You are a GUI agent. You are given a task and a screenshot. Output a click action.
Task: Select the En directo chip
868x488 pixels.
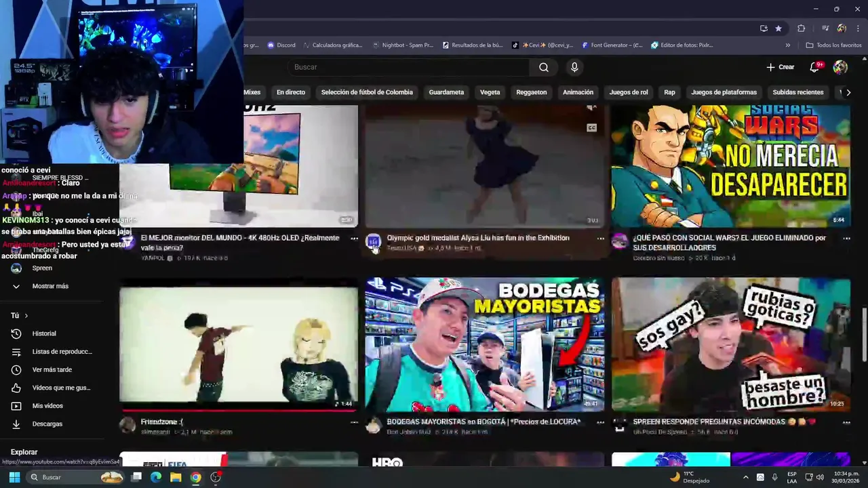291,92
